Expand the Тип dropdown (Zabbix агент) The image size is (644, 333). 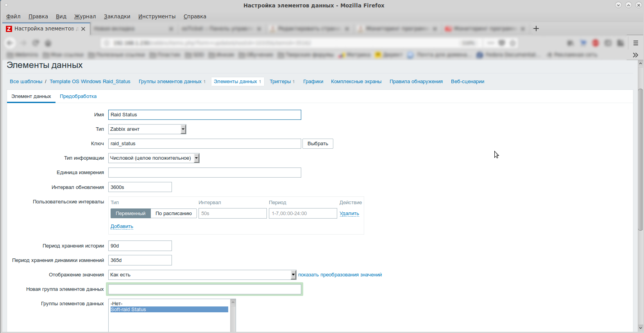coord(147,129)
